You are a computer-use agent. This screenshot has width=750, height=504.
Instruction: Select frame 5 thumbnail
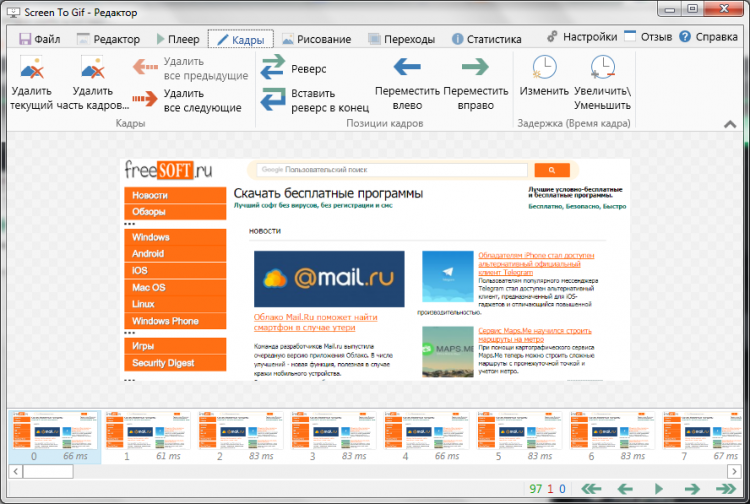519,430
